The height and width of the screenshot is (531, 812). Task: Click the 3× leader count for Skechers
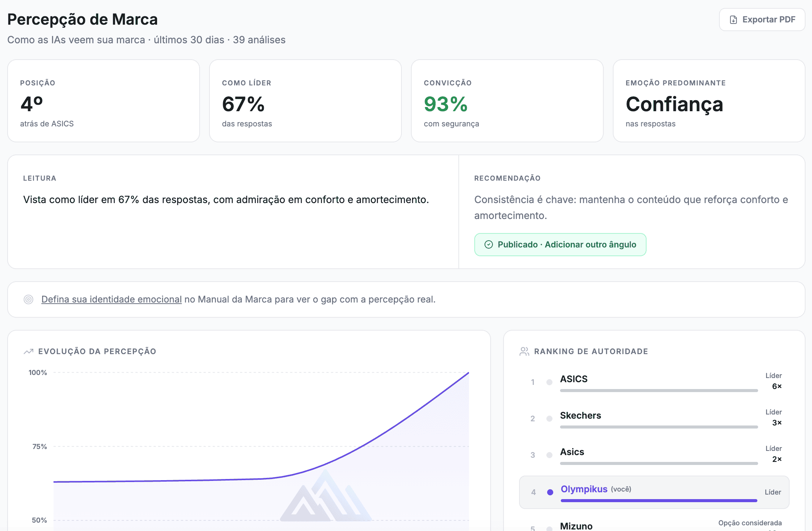pyautogui.click(x=777, y=423)
